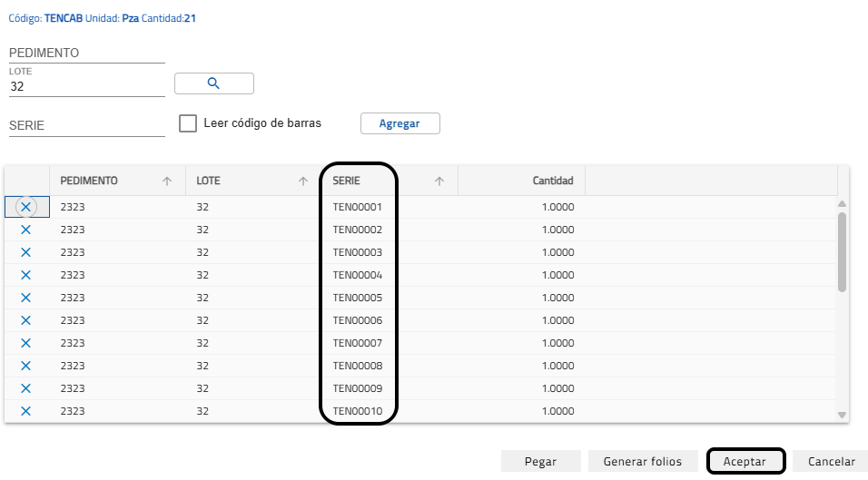Remove the row with serie TEN00001
The height and width of the screenshot is (480, 868).
click(25, 207)
